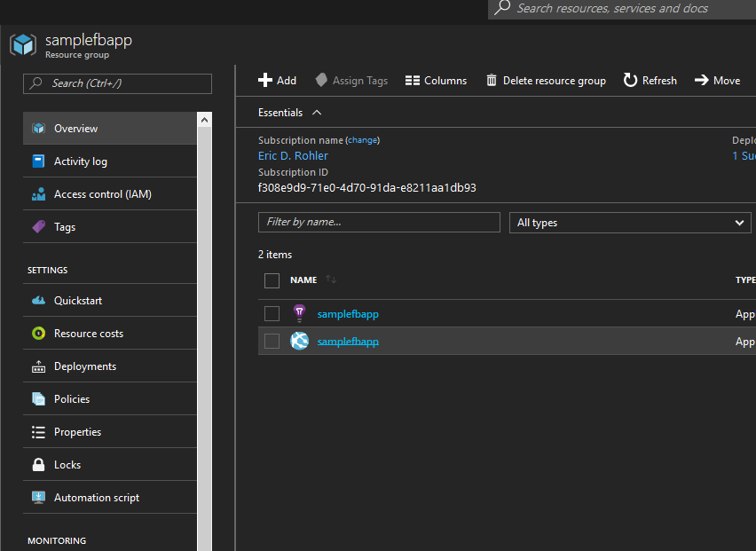The width and height of the screenshot is (756, 551).
Task: Click the Columns button label
Action: (445, 81)
